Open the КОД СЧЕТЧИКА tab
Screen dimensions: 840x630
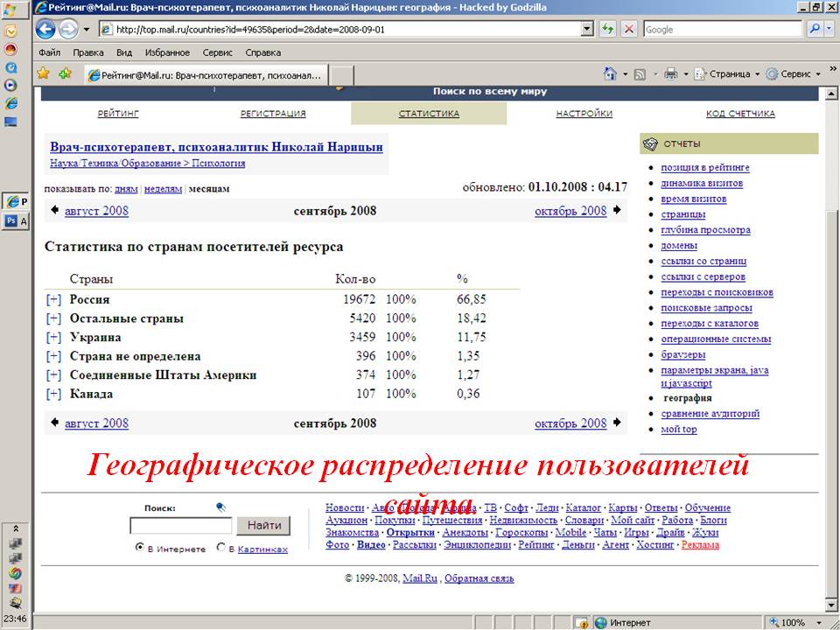(x=740, y=114)
